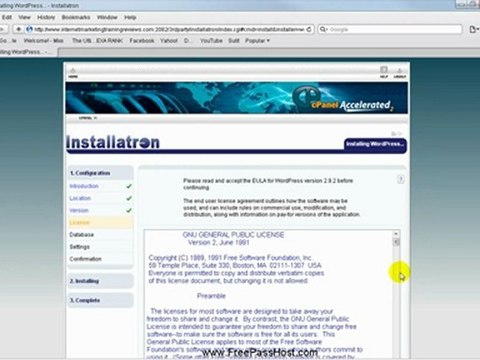Open the Window menu

tap(107, 17)
